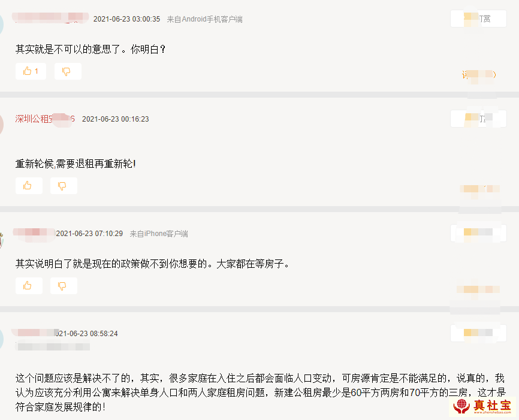Image resolution: width=519 pixels, height=420 pixels.
Task: Upvote the '重新轮候,需要退租再重新轮' reply
Action: pos(29,186)
